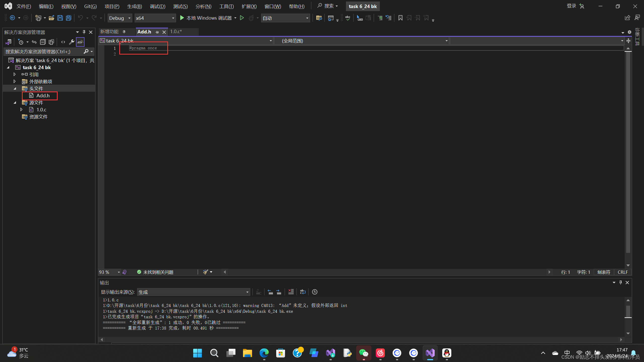
Task: Open the 编辑(E) menu
Action: [x=46, y=6]
